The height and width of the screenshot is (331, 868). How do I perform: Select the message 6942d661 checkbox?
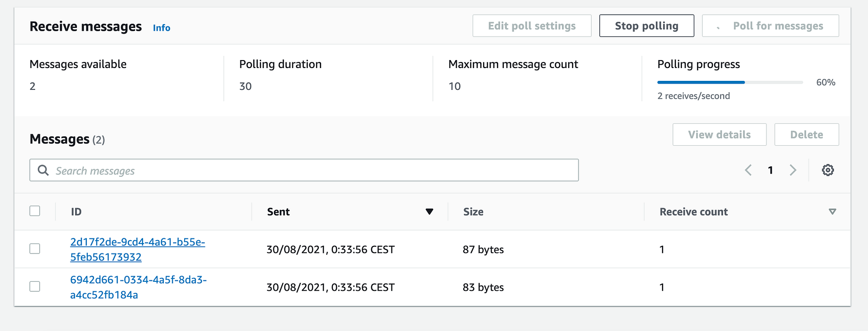coord(35,287)
